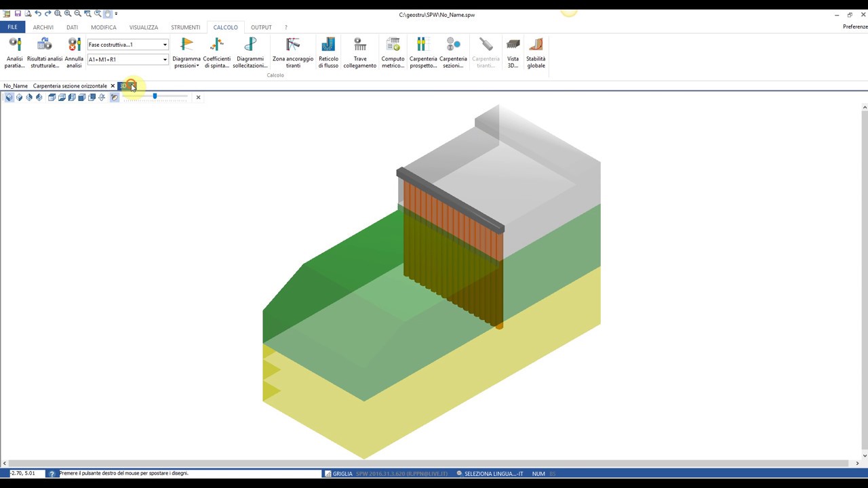
Task: Open Carpenteria prospetto
Action: click(x=423, y=53)
